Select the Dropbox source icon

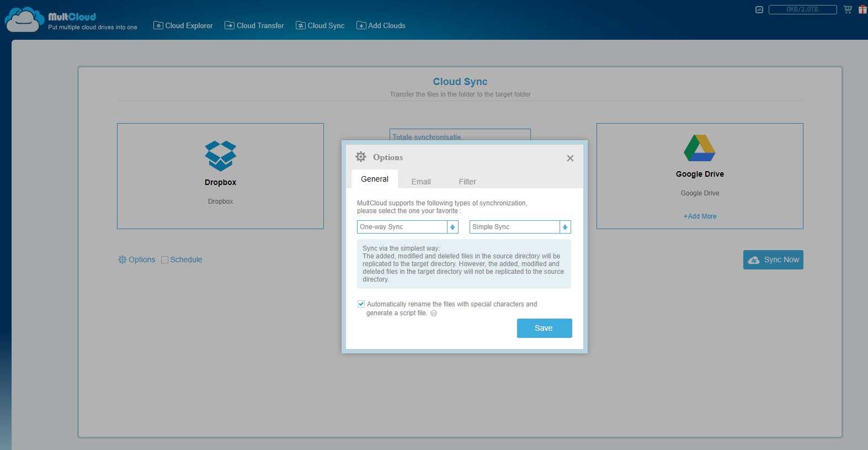click(221, 156)
